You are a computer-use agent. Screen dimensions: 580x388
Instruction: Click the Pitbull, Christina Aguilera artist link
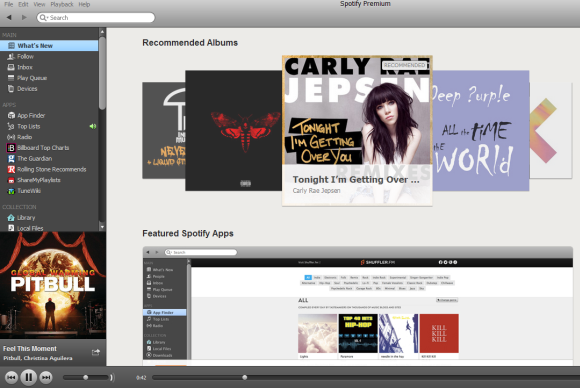point(38,358)
